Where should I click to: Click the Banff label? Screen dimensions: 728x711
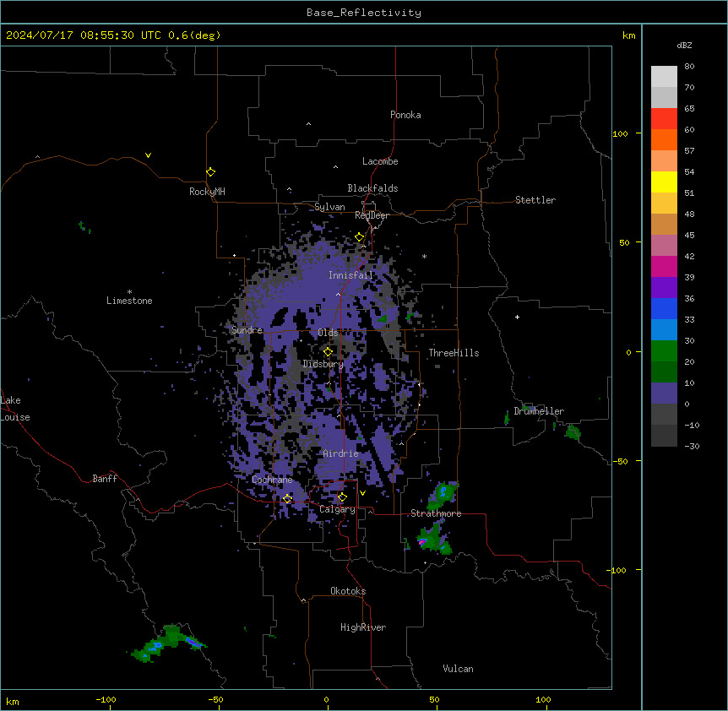(x=105, y=479)
